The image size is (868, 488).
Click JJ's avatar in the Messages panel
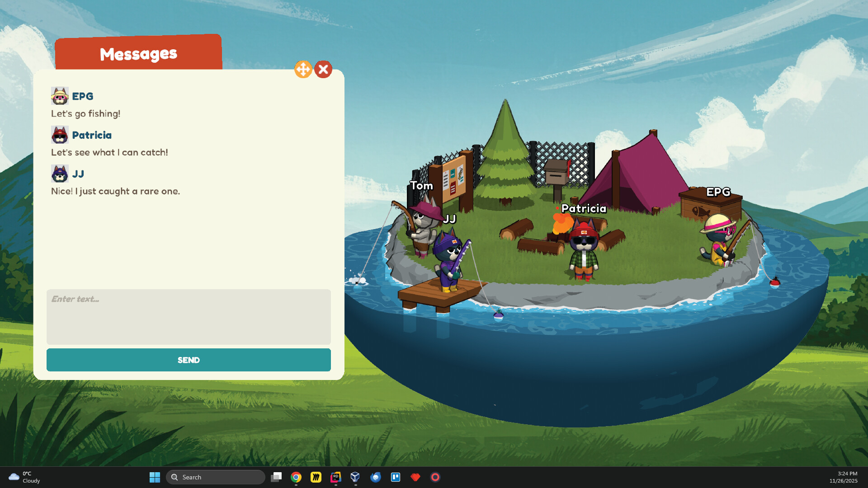pyautogui.click(x=59, y=173)
